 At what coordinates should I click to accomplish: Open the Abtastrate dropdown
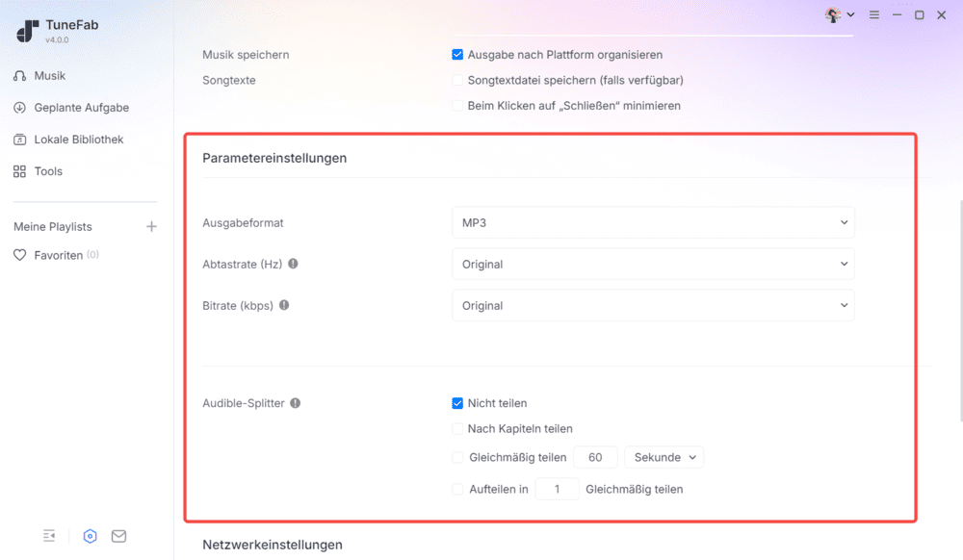653,264
